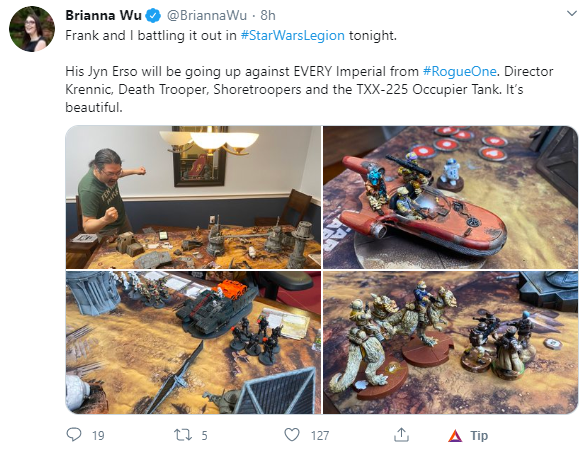This screenshot has width=587, height=450.
Task: Click the Brianna Wu display name
Action: [103, 15]
